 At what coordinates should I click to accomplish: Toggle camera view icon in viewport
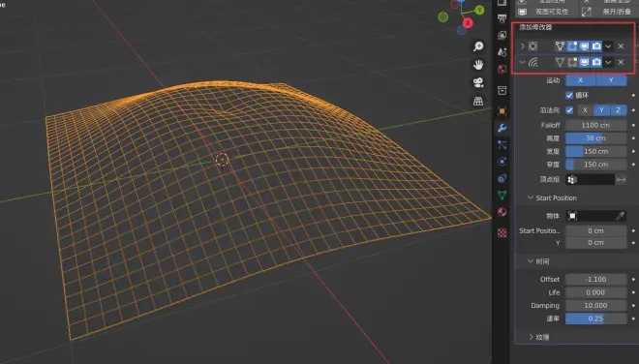(x=478, y=82)
